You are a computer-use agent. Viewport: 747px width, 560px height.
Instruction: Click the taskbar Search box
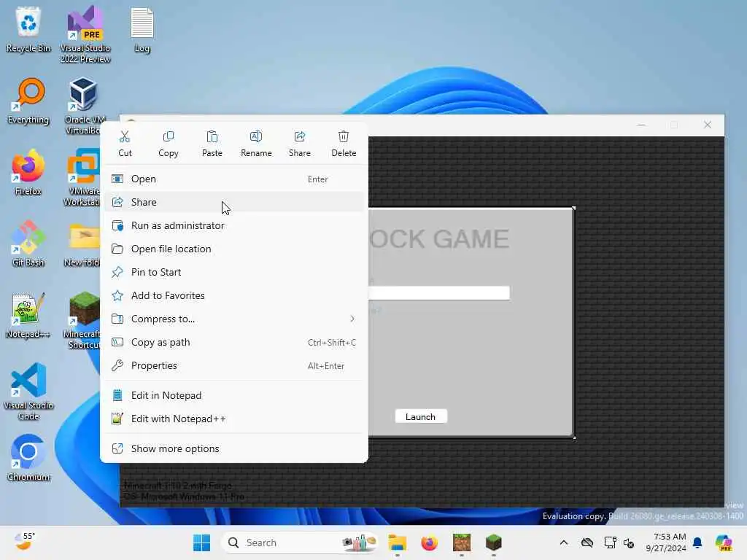point(299,542)
